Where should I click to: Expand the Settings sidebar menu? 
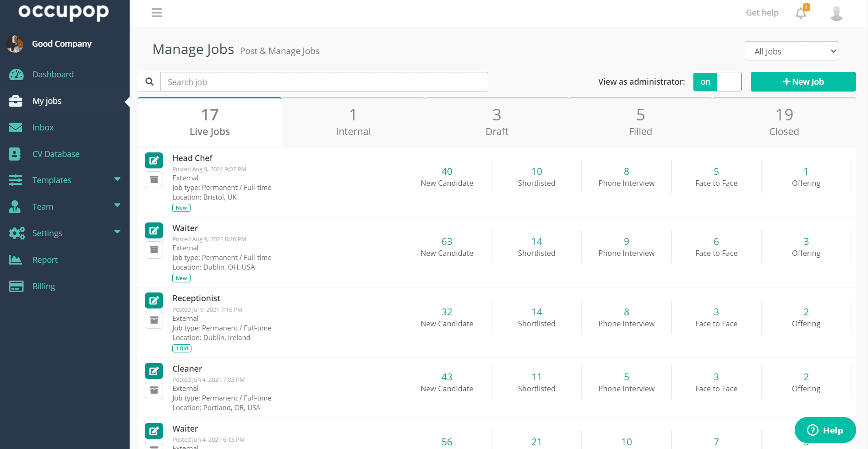point(47,233)
